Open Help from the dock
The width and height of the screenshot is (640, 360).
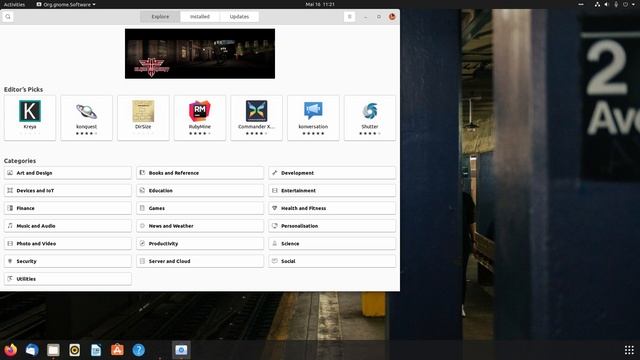click(138, 350)
